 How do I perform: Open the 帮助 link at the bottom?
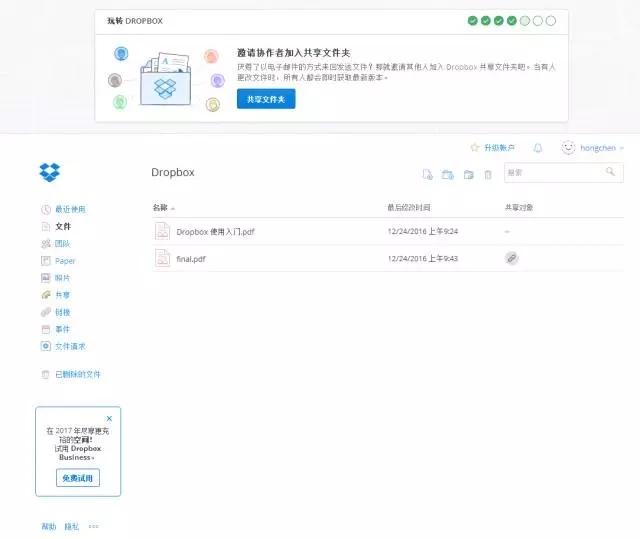pos(49,526)
